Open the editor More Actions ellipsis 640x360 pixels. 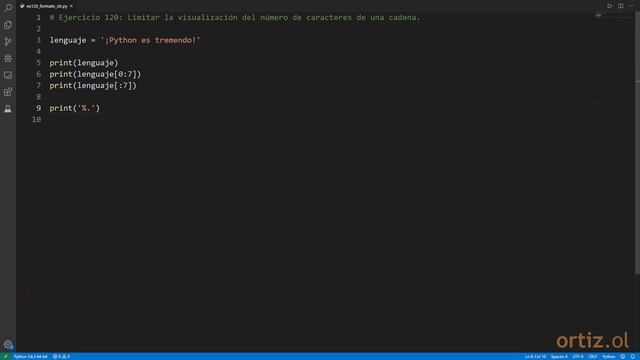point(631,6)
